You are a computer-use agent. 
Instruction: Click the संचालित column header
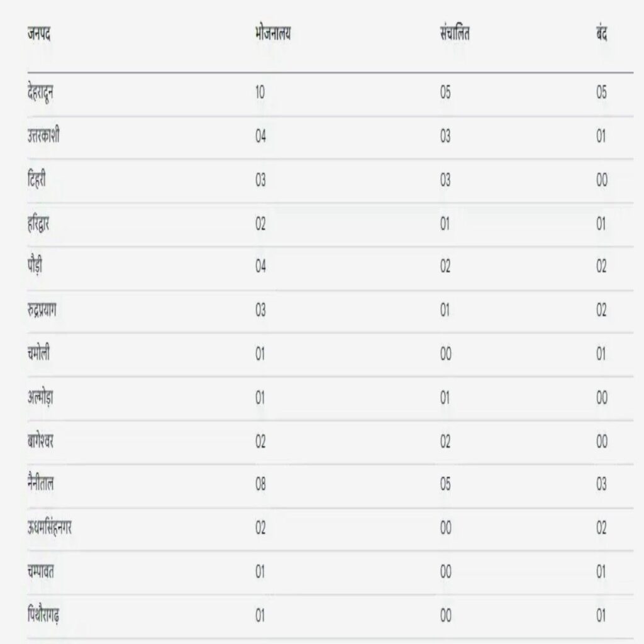455,34
